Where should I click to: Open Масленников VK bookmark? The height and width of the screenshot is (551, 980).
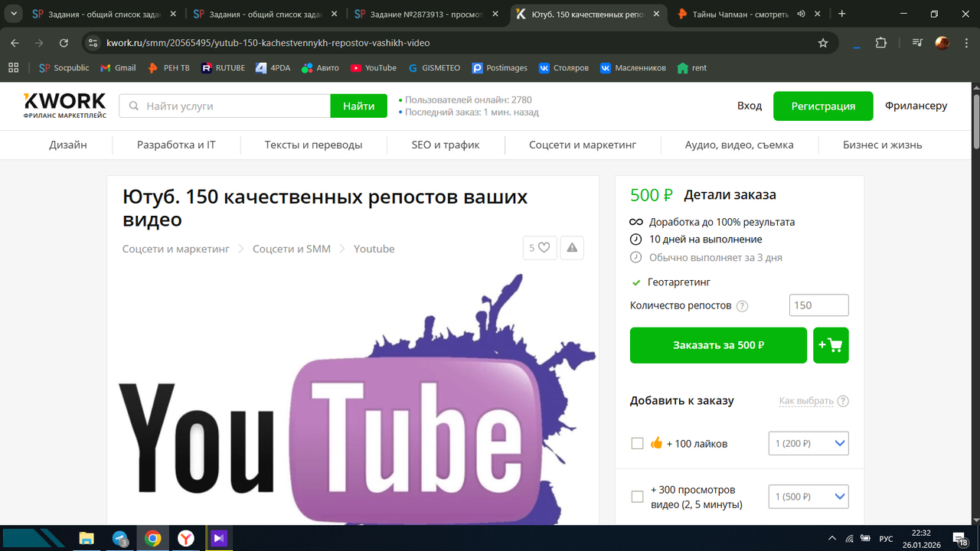coord(632,68)
